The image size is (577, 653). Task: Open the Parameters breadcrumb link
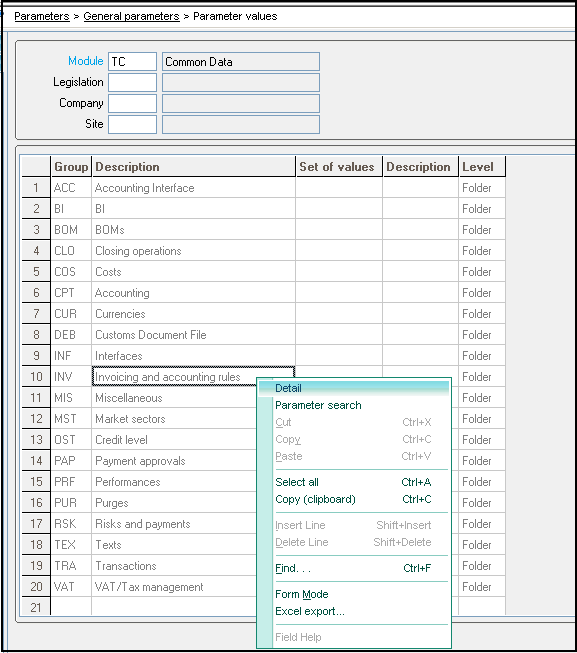[42, 16]
